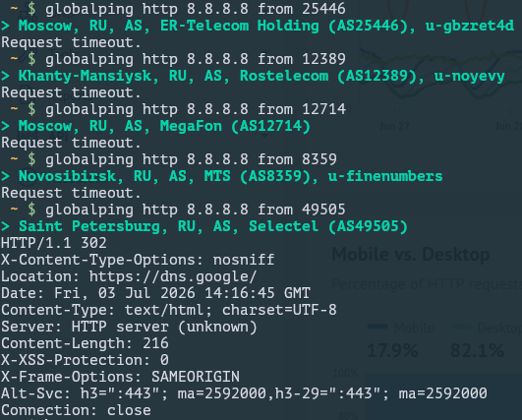
Task: Click the 'X-Frame-Options: SAMEORIGIN' header line
Action: click(x=120, y=377)
